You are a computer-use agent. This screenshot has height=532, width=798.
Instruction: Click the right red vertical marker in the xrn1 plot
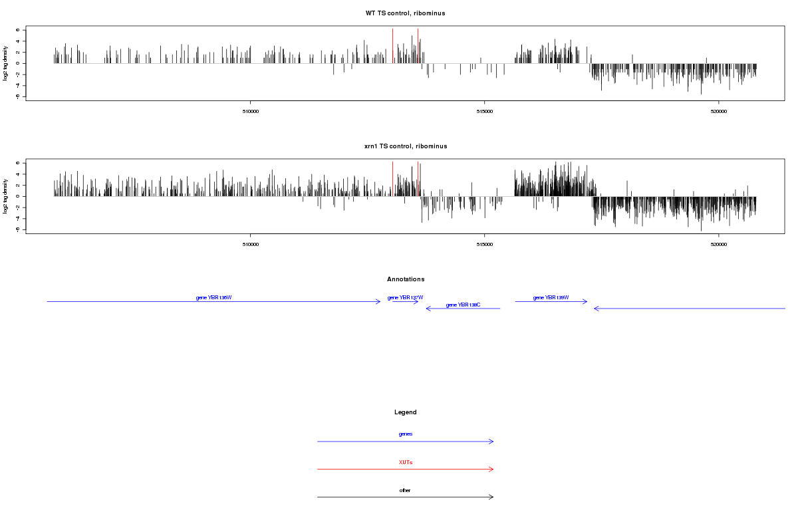click(x=418, y=178)
